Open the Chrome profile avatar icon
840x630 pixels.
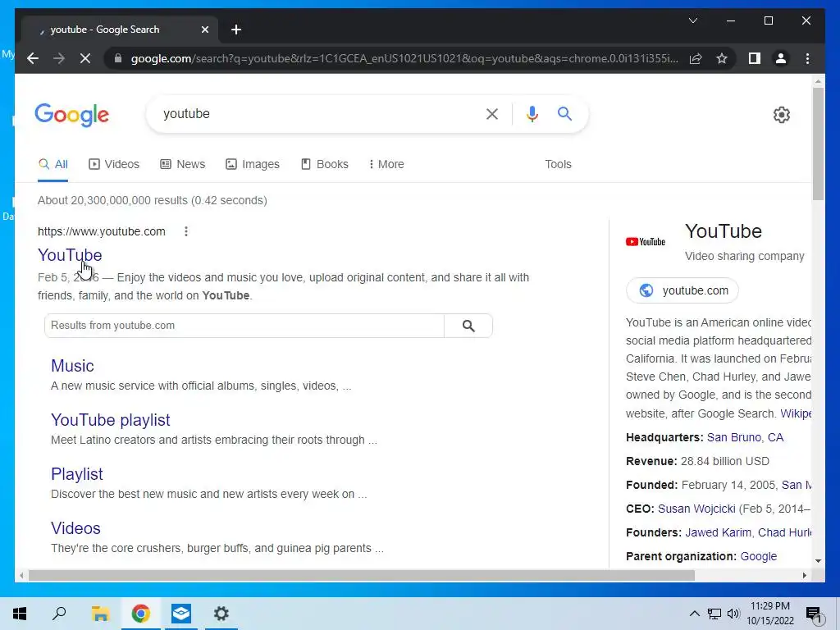tap(781, 58)
